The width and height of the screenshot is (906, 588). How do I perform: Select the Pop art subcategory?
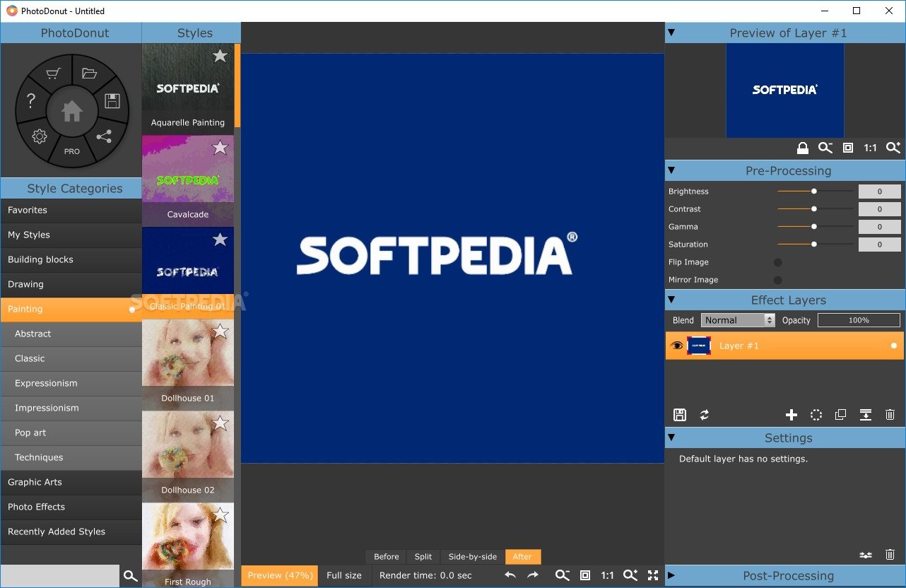pyautogui.click(x=71, y=433)
